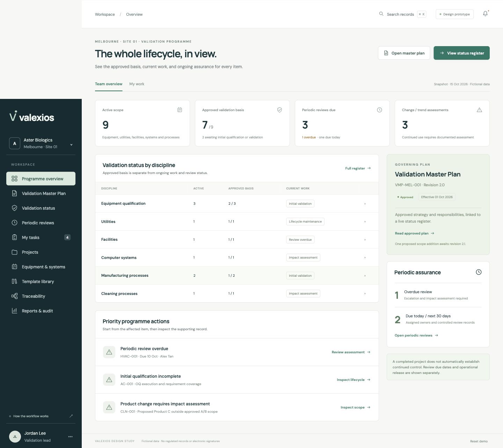
Task: Expand the Equipment qualification row chevron
Action: (365, 204)
